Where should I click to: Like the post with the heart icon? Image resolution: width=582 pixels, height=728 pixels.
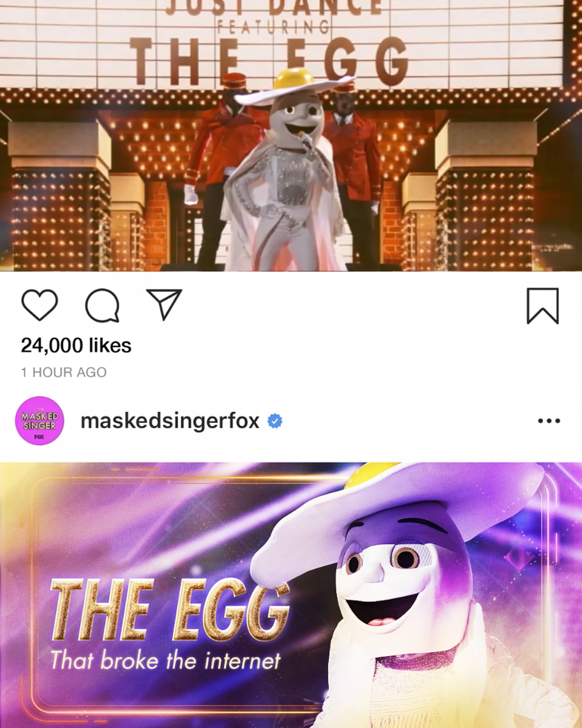click(x=40, y=305)
